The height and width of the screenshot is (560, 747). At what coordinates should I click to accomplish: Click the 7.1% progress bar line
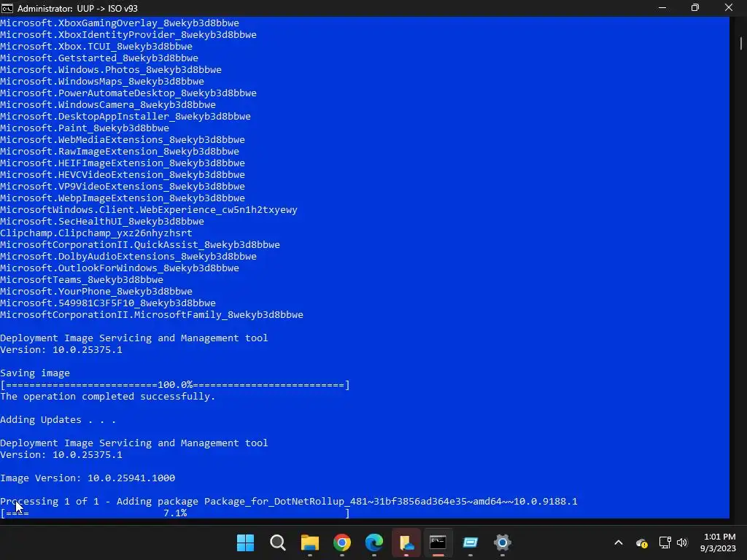click(x=175, y=513)
